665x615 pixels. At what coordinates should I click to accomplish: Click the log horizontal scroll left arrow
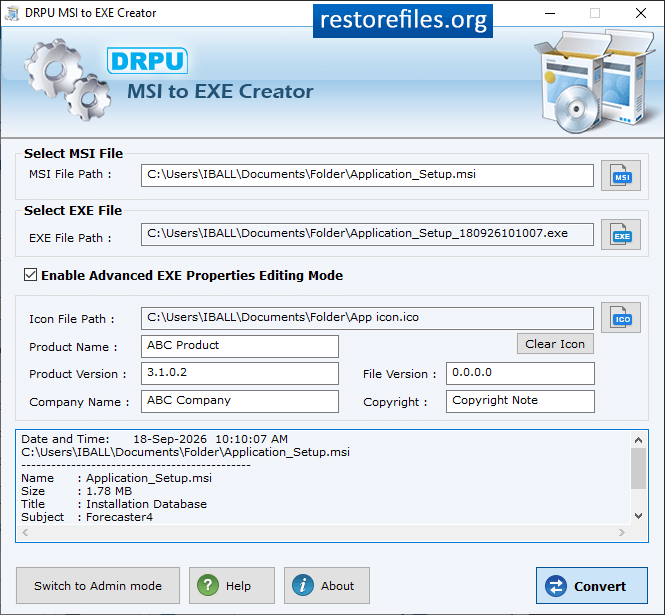[25, 532]
